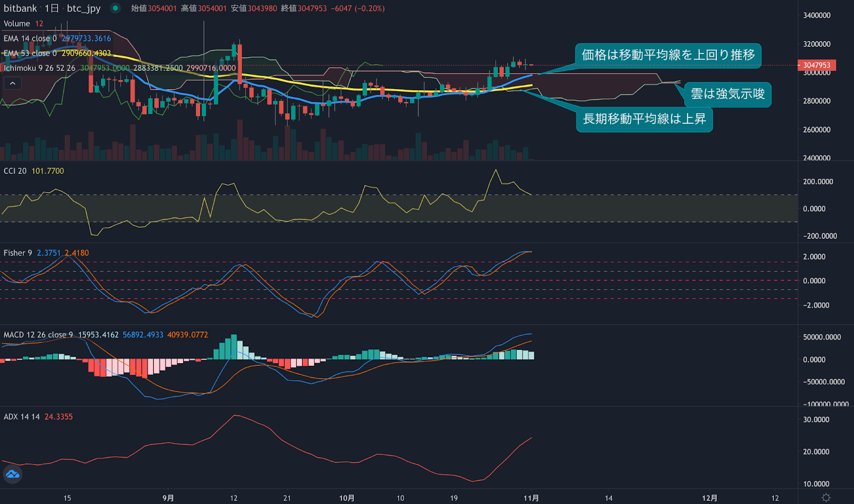Click the MACD 12 26 close 9 label
The height and width of the screenshot is (504, 854).
(x=38, y=335)
